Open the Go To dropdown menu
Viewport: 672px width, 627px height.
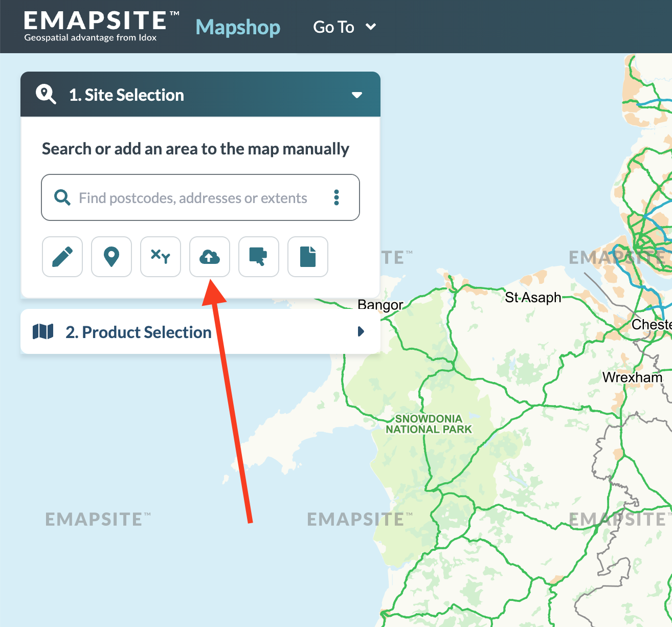[345, 27]
